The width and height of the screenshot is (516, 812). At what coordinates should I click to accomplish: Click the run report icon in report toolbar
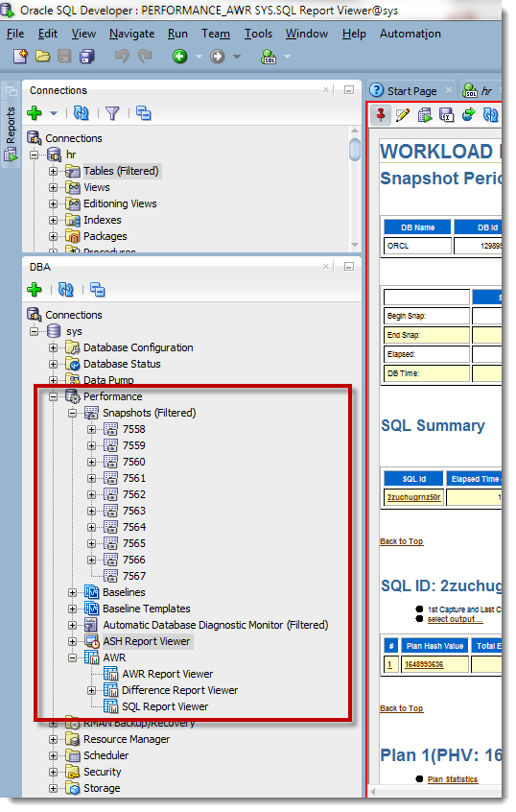pyautogui.click(x=425, y=114)
